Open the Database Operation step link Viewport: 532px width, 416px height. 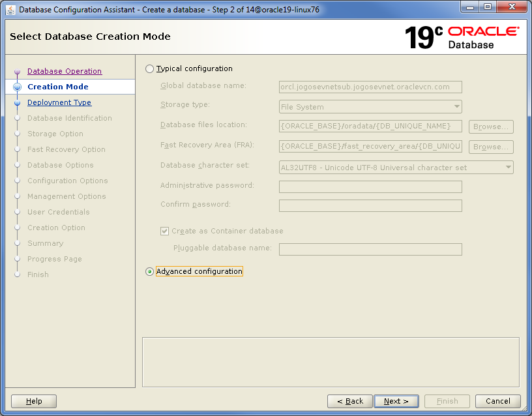coord(65,71)
